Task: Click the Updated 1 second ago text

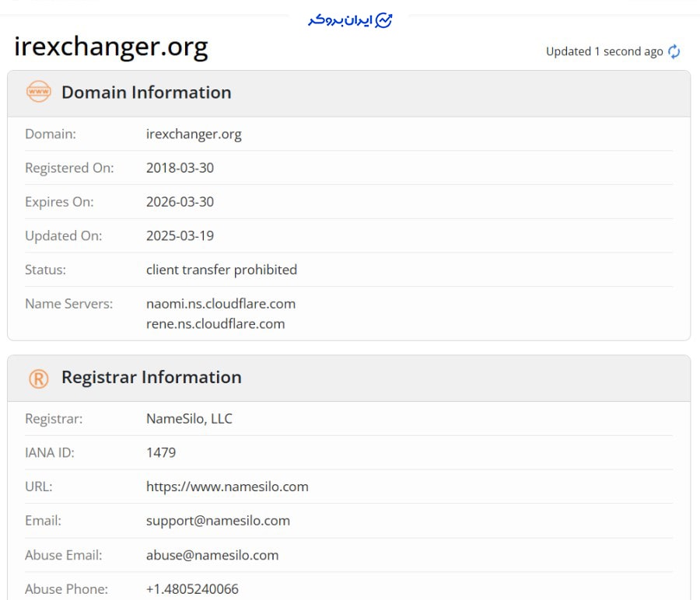Action: 604,52
